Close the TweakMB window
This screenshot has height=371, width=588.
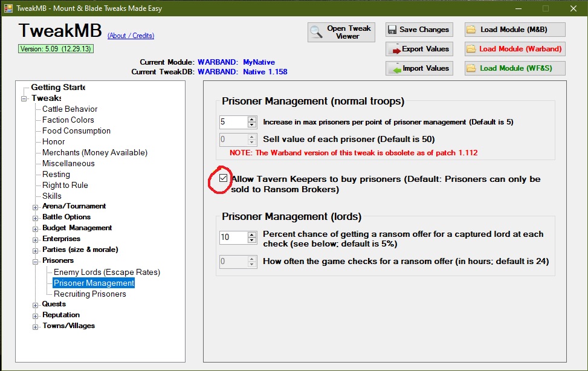click(x=573, y=8)
